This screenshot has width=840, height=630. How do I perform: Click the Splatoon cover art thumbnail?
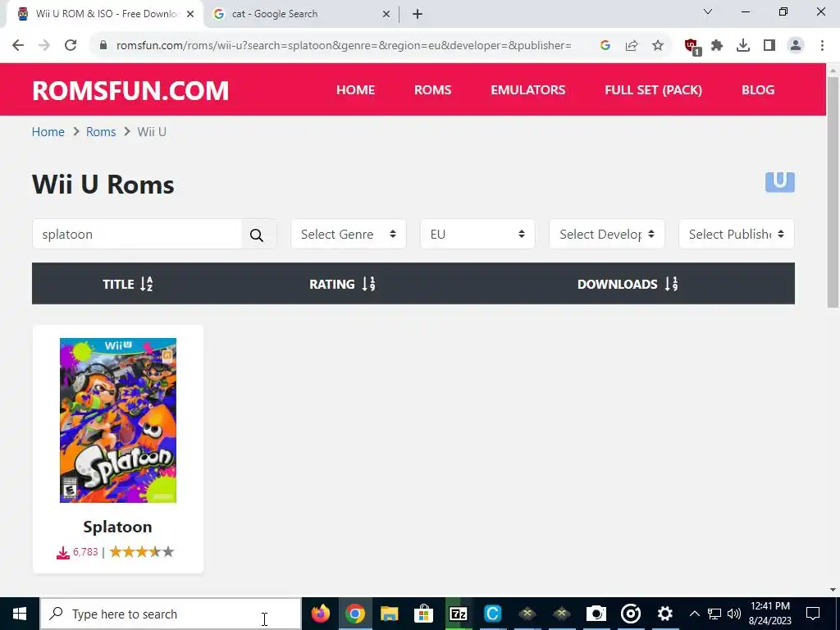[x=118, y=421]
